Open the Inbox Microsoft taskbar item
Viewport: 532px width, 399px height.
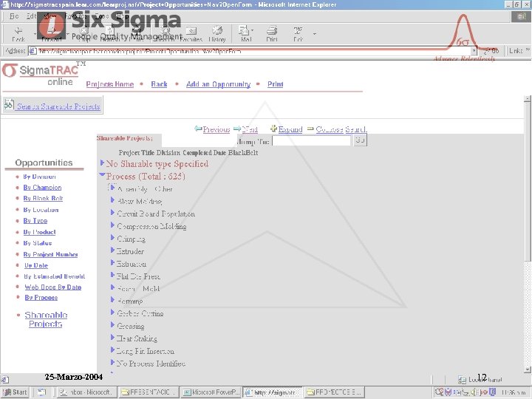[86, 392]
